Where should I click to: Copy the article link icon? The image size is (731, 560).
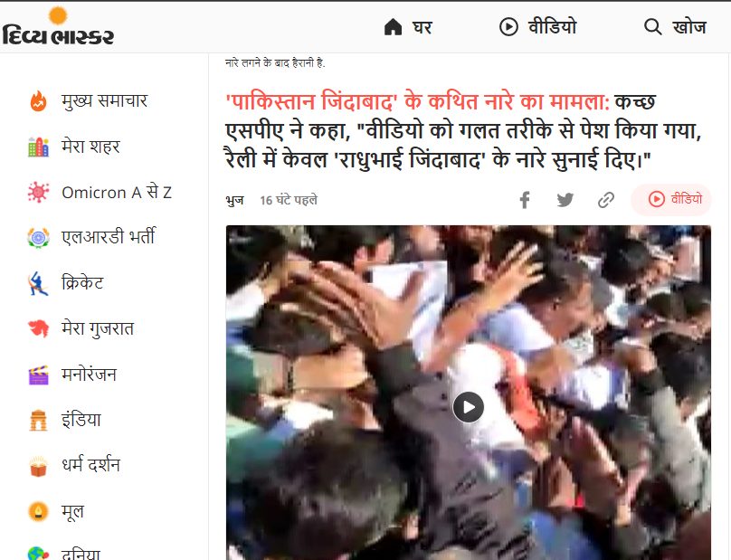(x=606, y=200)
